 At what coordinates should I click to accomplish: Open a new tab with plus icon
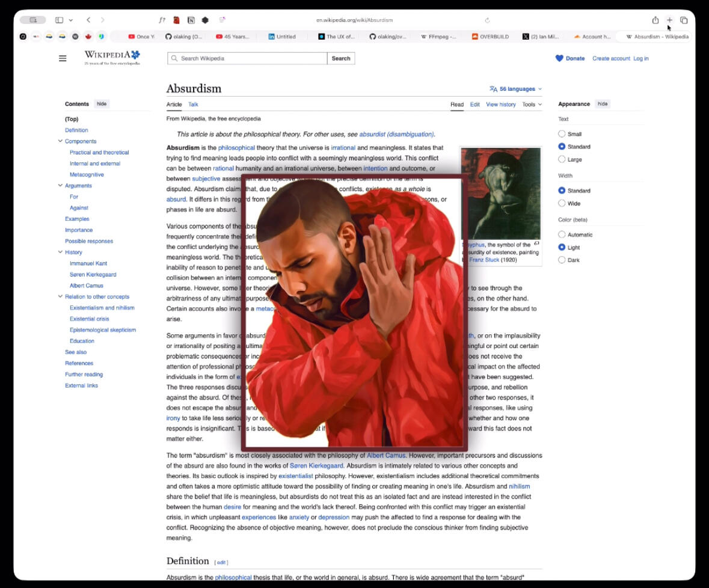coord(670,20)
